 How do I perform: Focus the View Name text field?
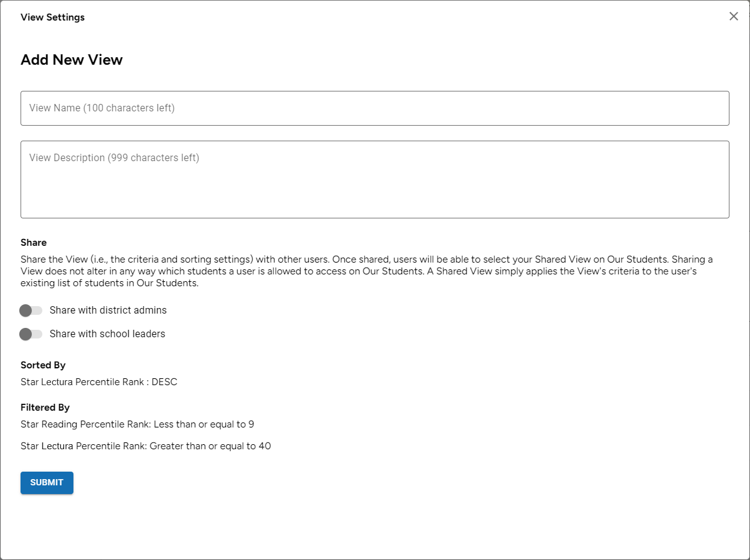coord(375,108)
